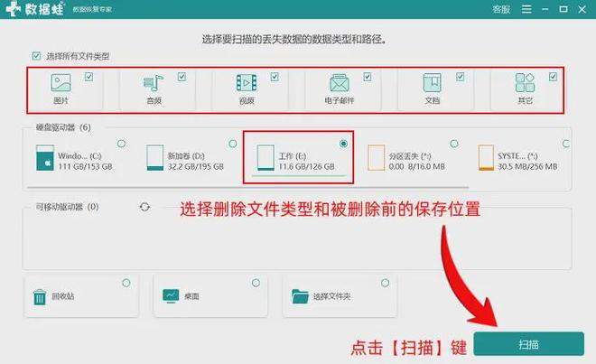
Task: Select the 工作 (E:) radio button
Action: 343,144
